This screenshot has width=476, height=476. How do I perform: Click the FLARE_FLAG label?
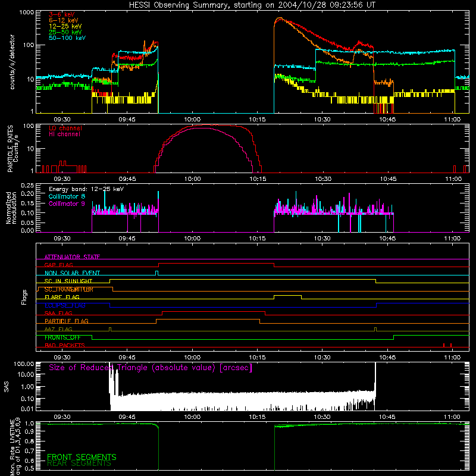click(62, 297)
